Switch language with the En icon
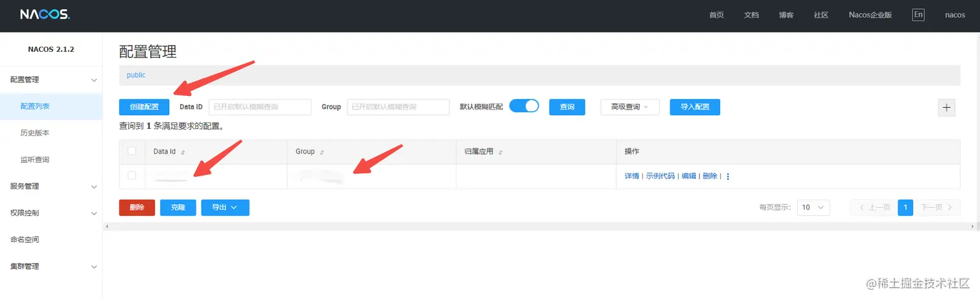 (918, 15)
